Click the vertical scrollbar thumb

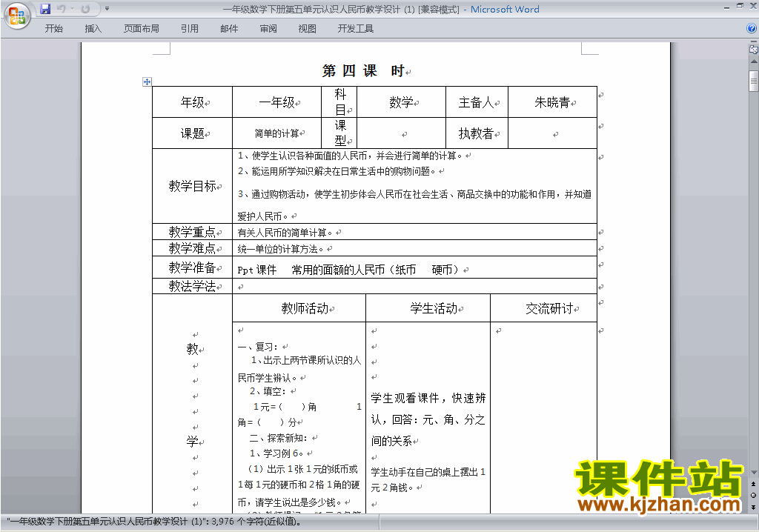[x=754, y=81]
